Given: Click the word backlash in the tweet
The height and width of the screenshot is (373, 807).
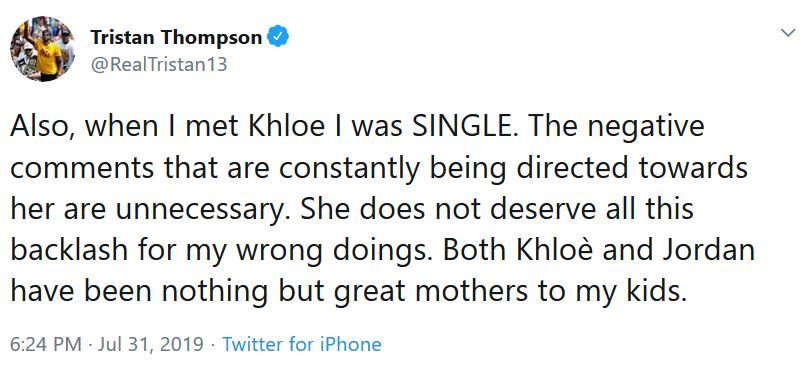Looking at the screenshot, I should pos(69,251).
